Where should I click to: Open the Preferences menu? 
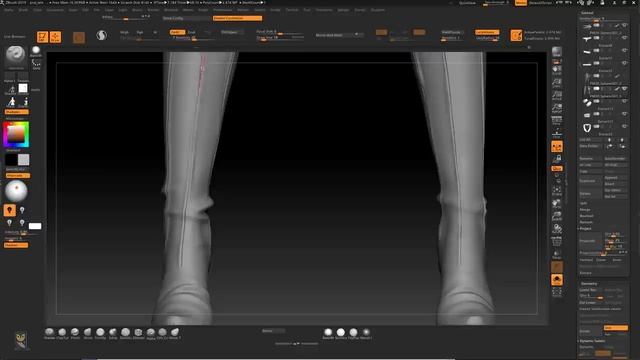(222, 10)
